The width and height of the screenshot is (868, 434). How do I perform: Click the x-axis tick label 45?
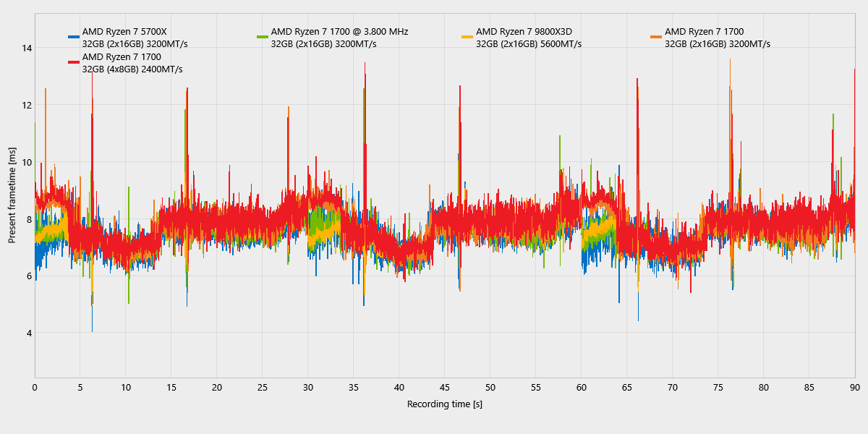(x=445, y=387)
